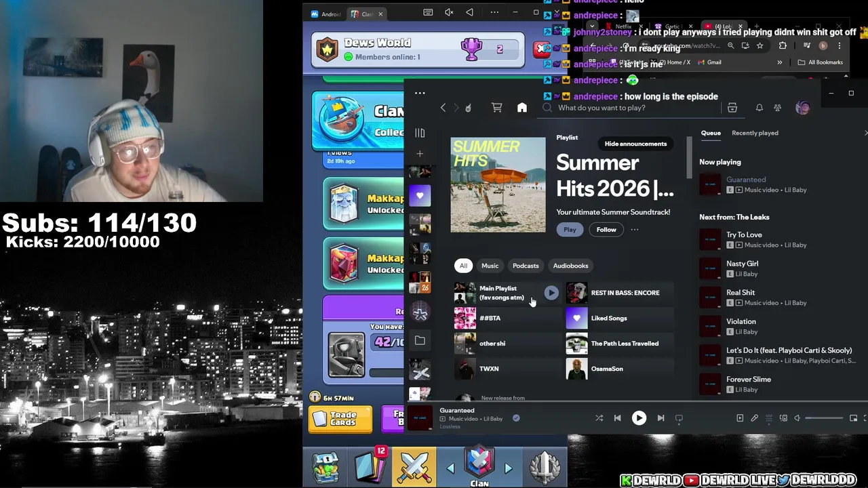Mute the Spotify volume speaker icon
This screenshot has height=488, width=868.
point(797,418)
